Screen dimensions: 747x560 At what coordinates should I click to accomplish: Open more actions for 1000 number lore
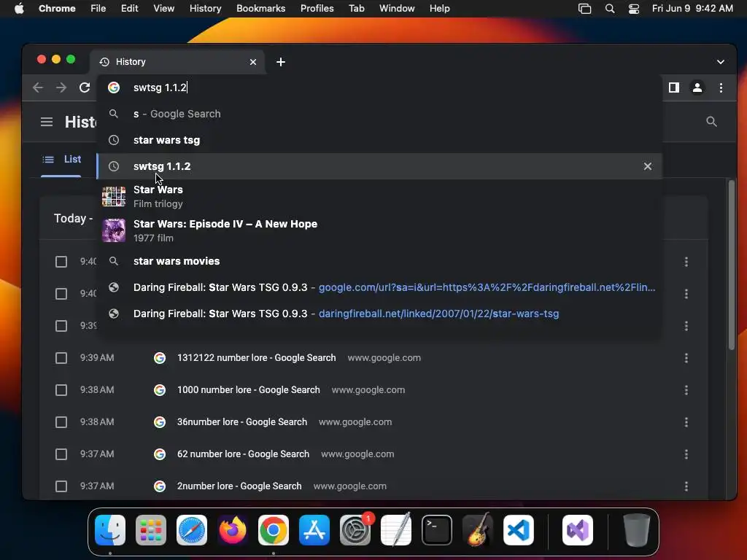(x=686, y=390)
